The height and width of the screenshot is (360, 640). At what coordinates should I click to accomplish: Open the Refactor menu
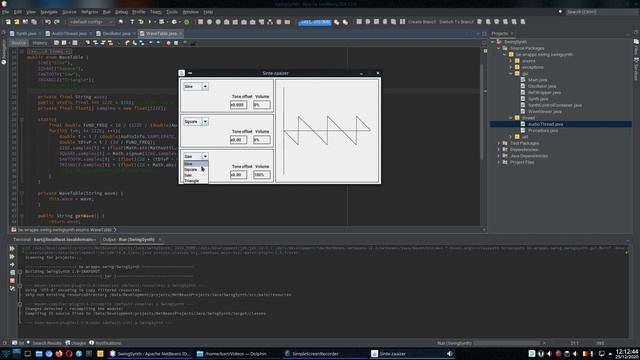point(89,12)
